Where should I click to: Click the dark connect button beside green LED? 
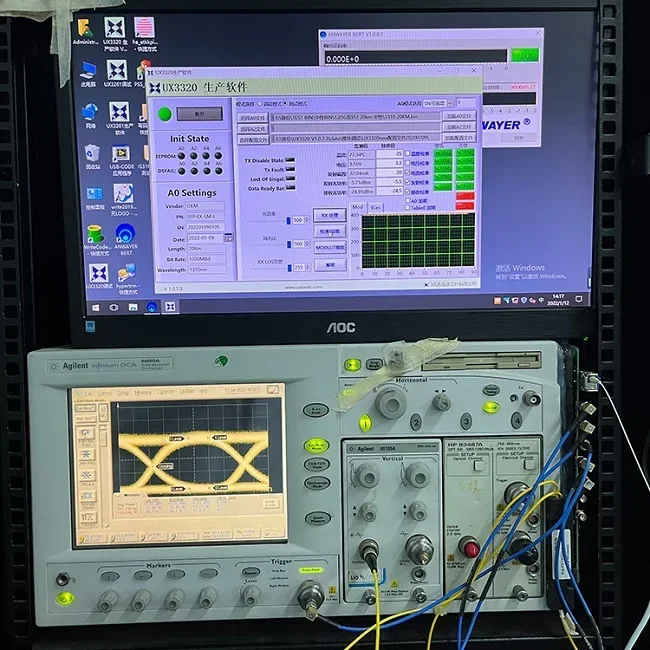point(200,114)
